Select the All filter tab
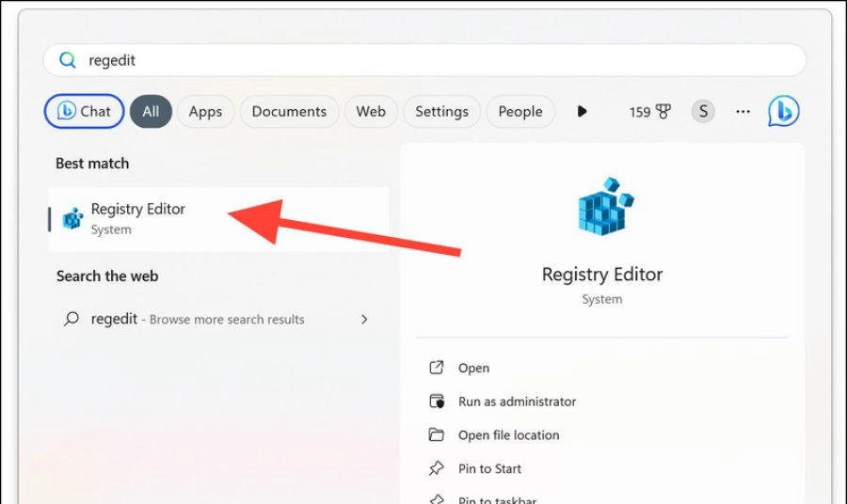This screenshot has height=504, width=847. click(x=151, y=111)
